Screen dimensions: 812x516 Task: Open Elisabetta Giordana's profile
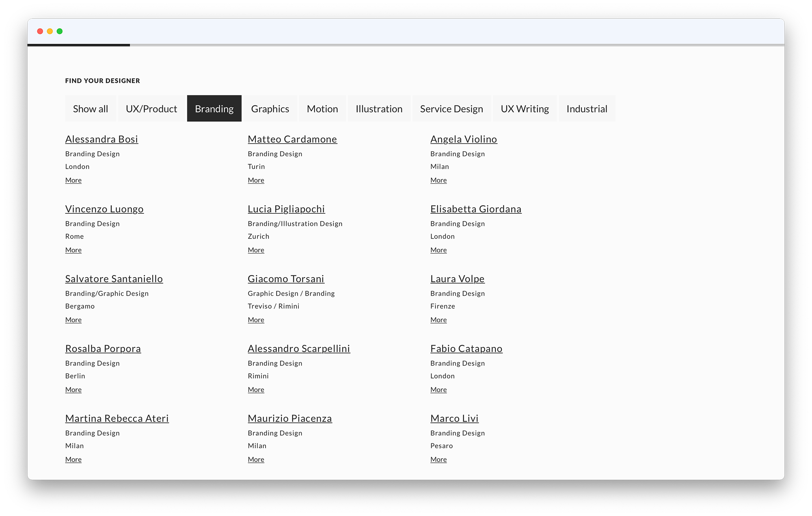(x=476, y=209)
